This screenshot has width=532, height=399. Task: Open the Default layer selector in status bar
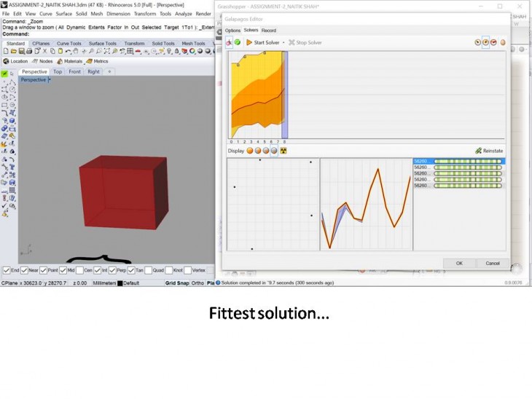point(130,283)
